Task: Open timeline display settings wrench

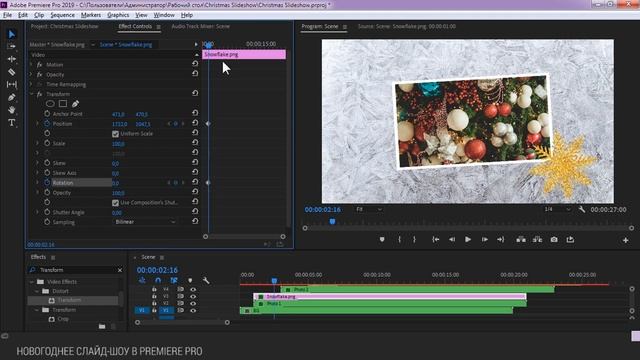Action: tap(206, 280)
